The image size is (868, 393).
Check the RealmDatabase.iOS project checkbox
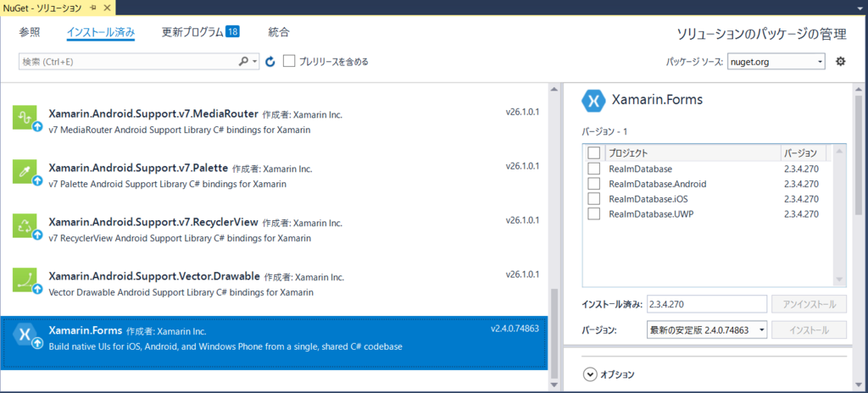coord(594,198)
